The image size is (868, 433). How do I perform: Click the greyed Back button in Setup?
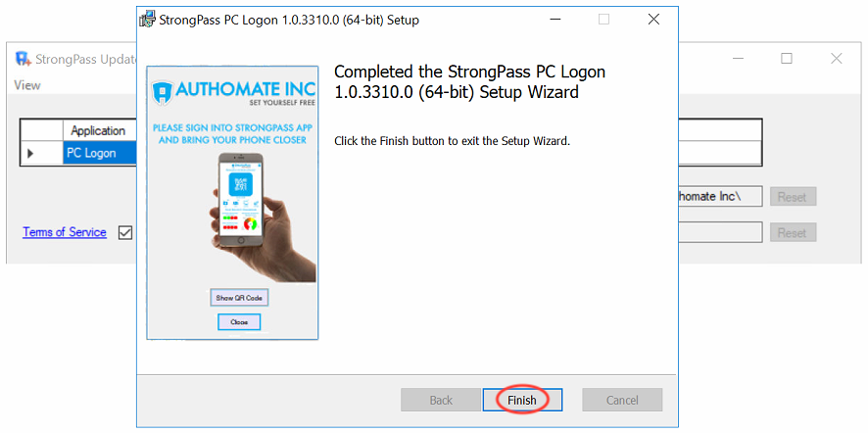[441, 400]
